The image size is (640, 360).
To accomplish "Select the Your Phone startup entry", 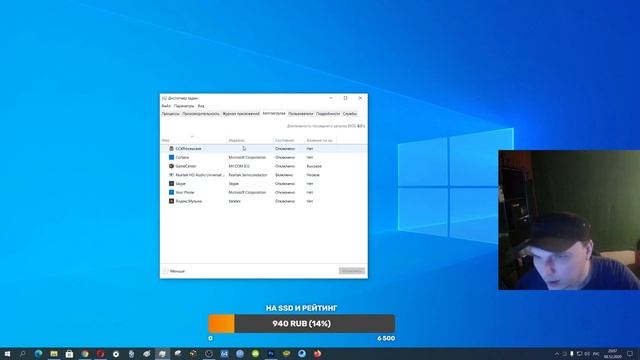I will pyautogui.click(x=264, y=192).
